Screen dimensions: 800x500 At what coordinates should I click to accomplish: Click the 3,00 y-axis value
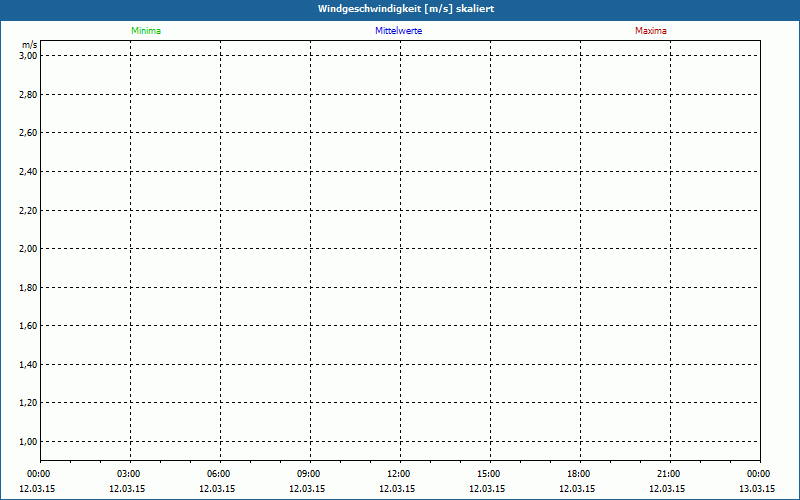tap(28, 56)
